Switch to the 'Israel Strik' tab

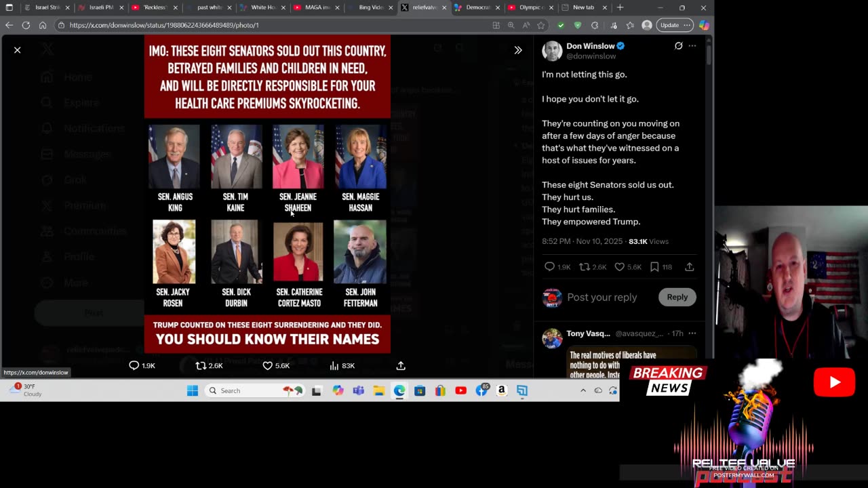click(45, 7)
